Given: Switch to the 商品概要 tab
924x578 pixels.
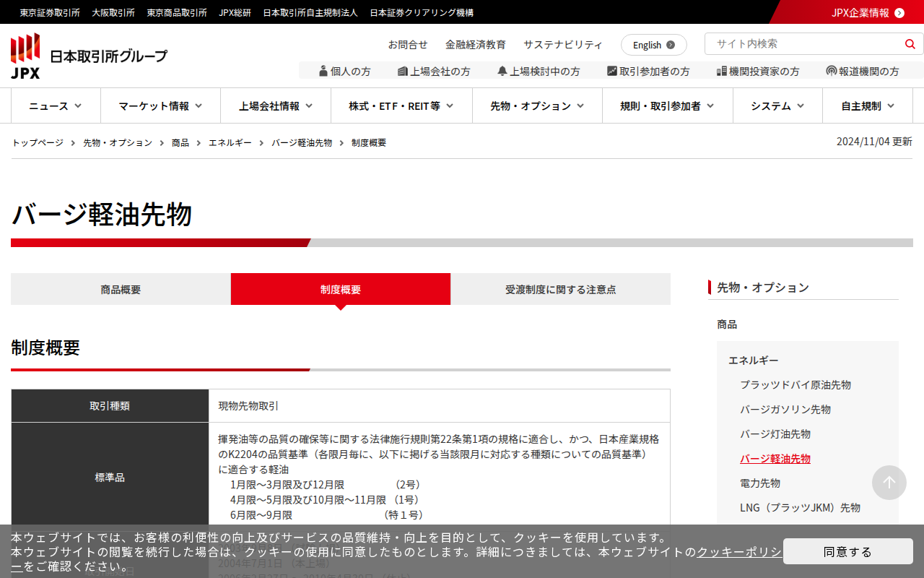Looking at the screenshot, I should click(121, 290).
